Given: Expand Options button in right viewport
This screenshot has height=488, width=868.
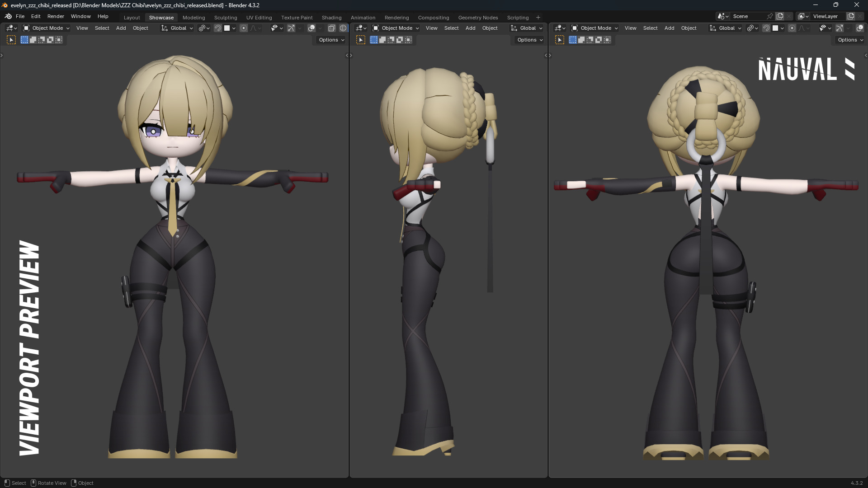Looking at the screenshot, I should tap(850, 40).
